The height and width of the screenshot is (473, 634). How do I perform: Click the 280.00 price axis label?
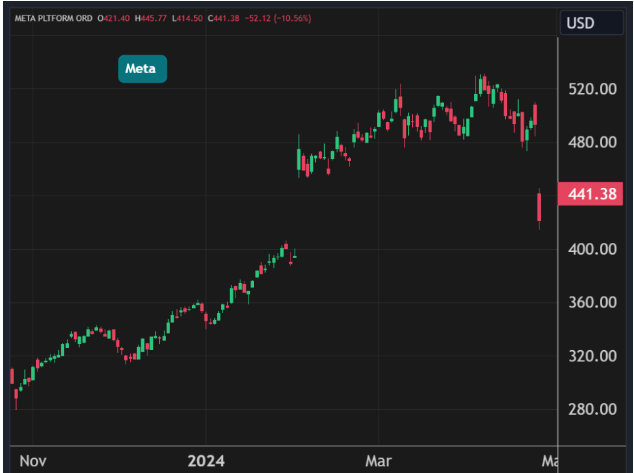pos(592,410)
